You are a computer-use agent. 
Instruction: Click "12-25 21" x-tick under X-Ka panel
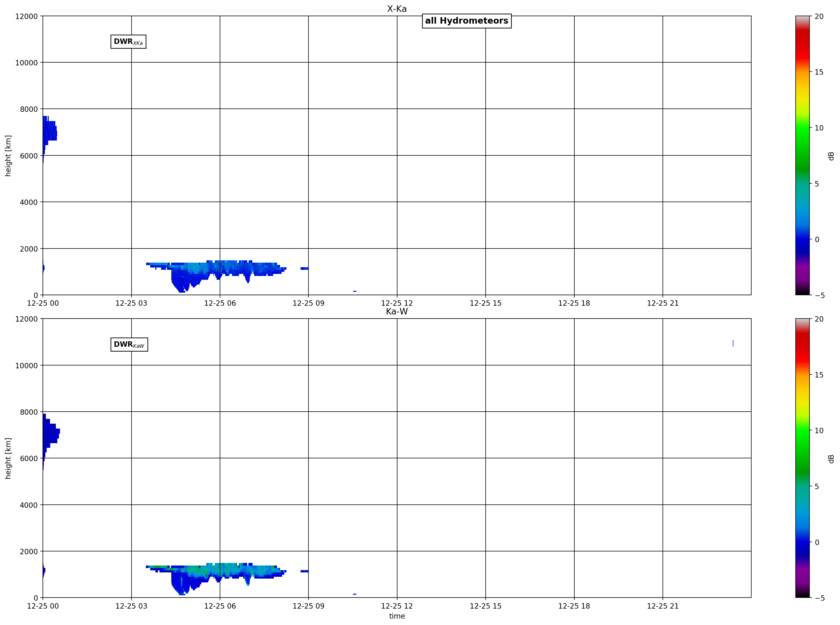click(x=663, y=303)
